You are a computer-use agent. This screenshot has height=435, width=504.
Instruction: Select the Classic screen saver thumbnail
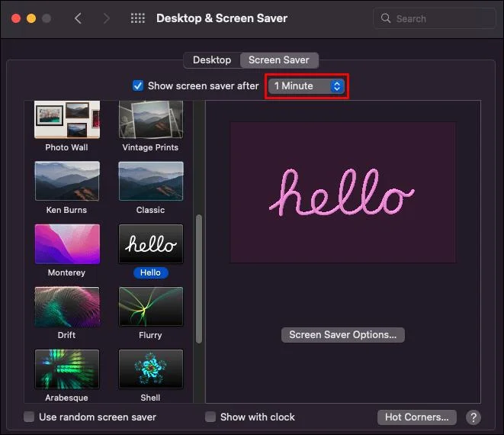(x=151, y=181)
